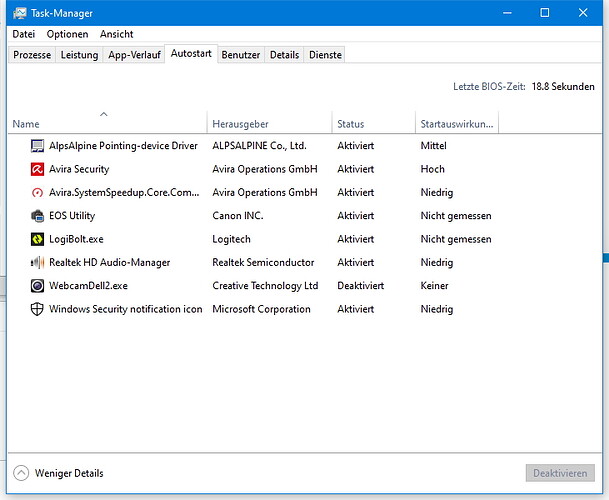The height and width of the screenshot is (500, 609).
Task: Select the Realtek HD Audio-Manager entry
Action: click(x=110, y=263)
